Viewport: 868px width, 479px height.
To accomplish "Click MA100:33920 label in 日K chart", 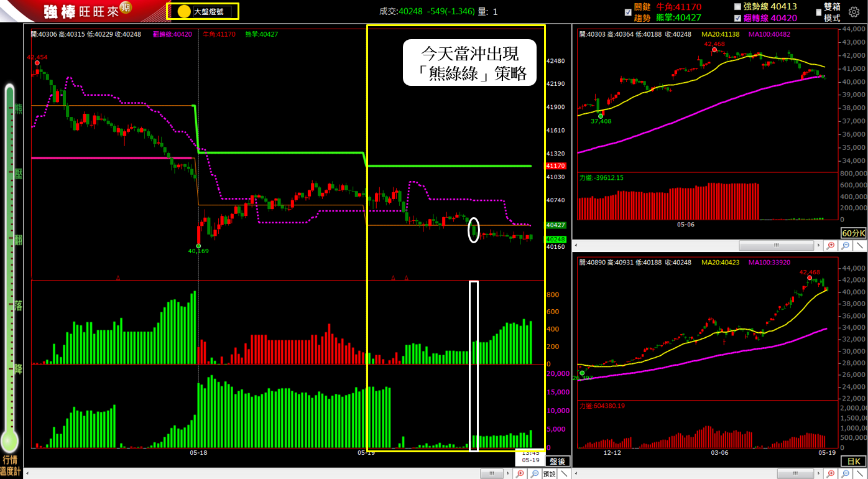I will click(770, 263).
